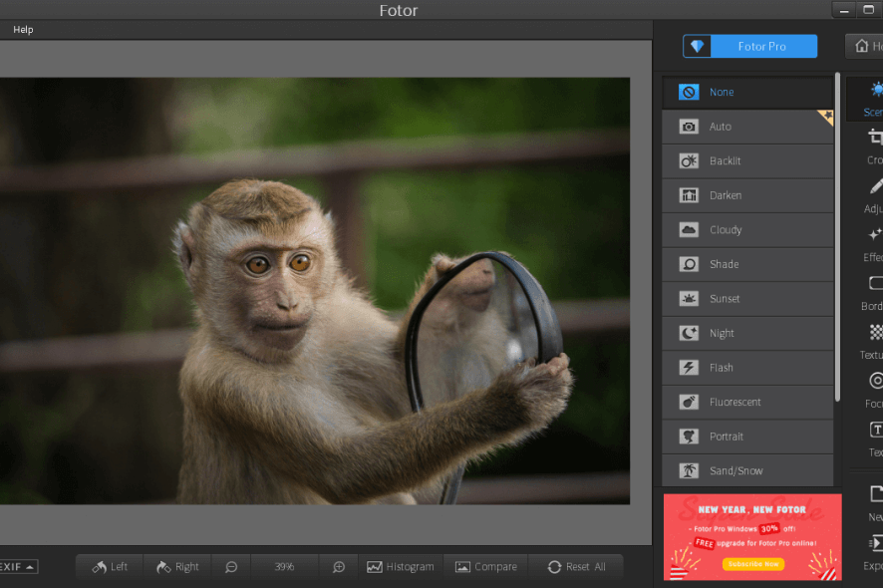
Task: Apply the Fluorescent scene preset
Action: click(747, 403)
